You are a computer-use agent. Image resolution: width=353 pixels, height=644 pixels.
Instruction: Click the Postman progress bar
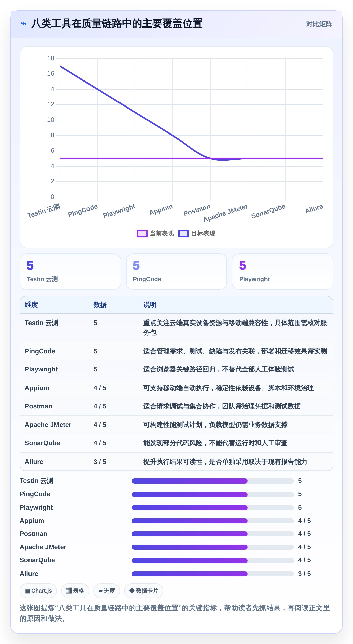[213, 534]
